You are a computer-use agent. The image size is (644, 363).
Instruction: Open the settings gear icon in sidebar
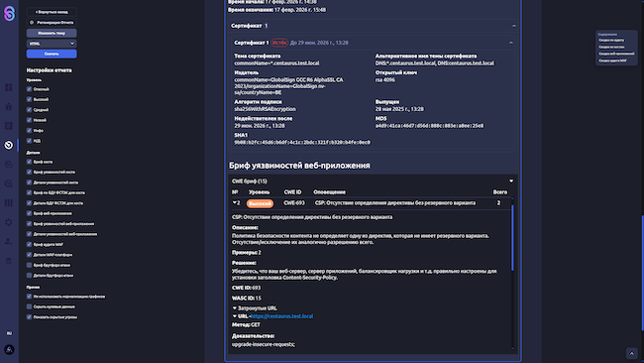(x=9, y=222)
